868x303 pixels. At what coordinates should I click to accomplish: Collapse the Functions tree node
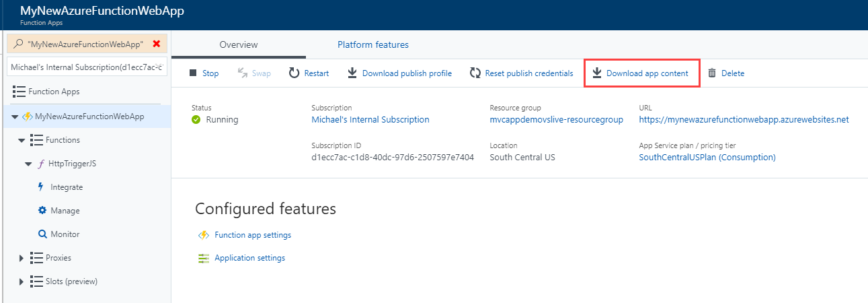pos(22,140)
